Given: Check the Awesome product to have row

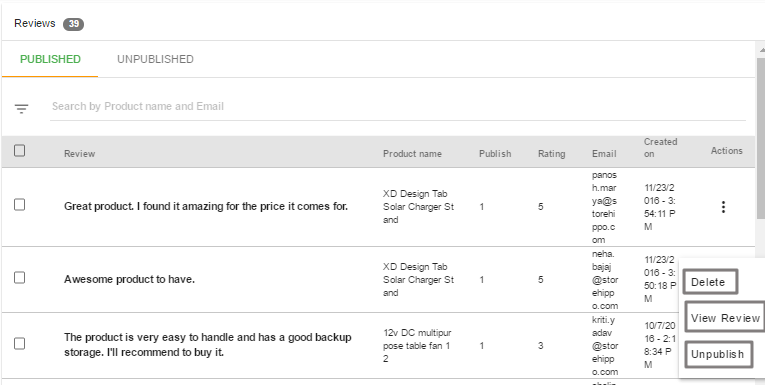Looking at the screenshot, I should (x=20, y=278).
